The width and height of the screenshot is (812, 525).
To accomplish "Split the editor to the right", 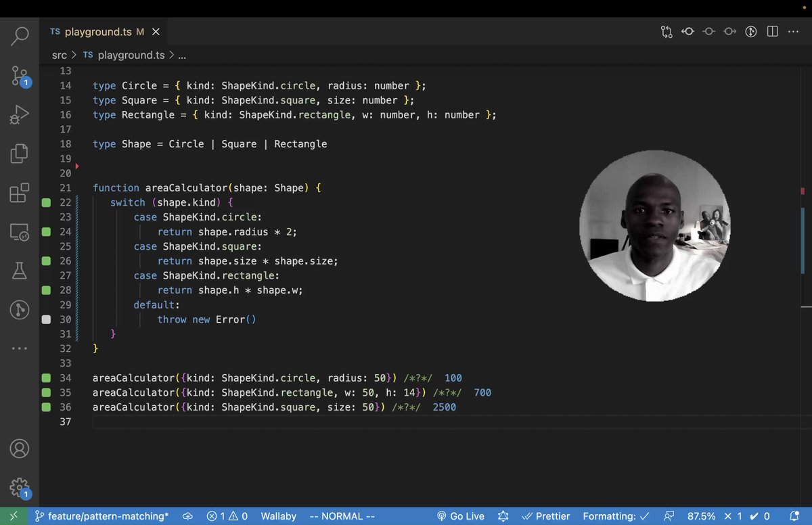I will coord(772,32).
